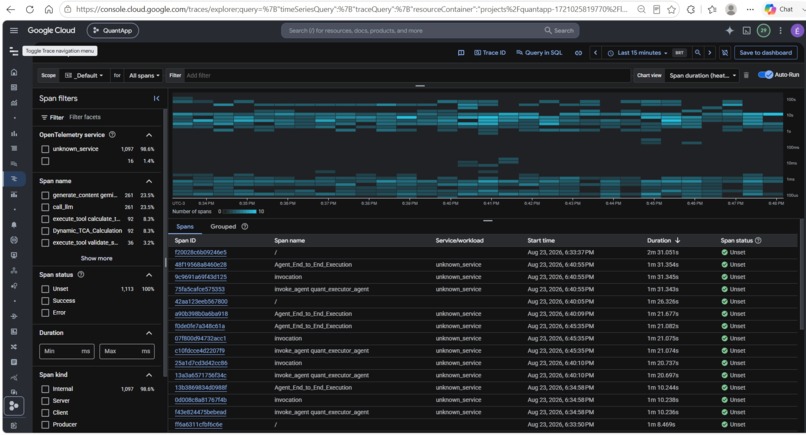Open Monitoring home icon in sidebar
This screenshot has height=435, width=806.
[14, 72]
